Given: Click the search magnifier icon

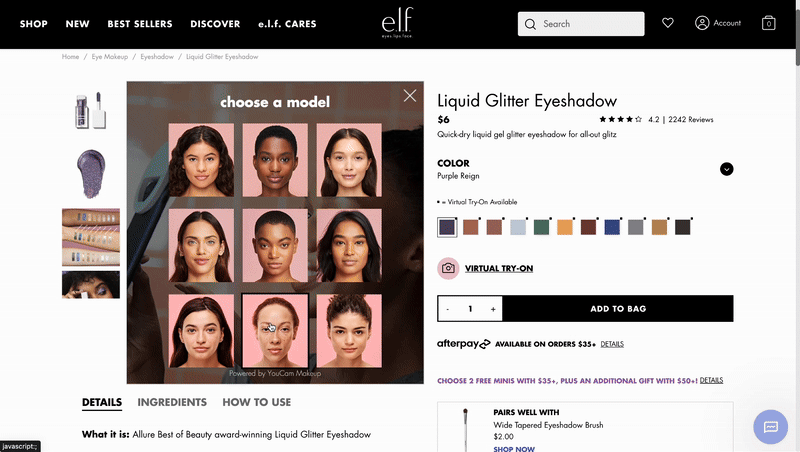Looking at the screenshot, I should pos(530,24).
